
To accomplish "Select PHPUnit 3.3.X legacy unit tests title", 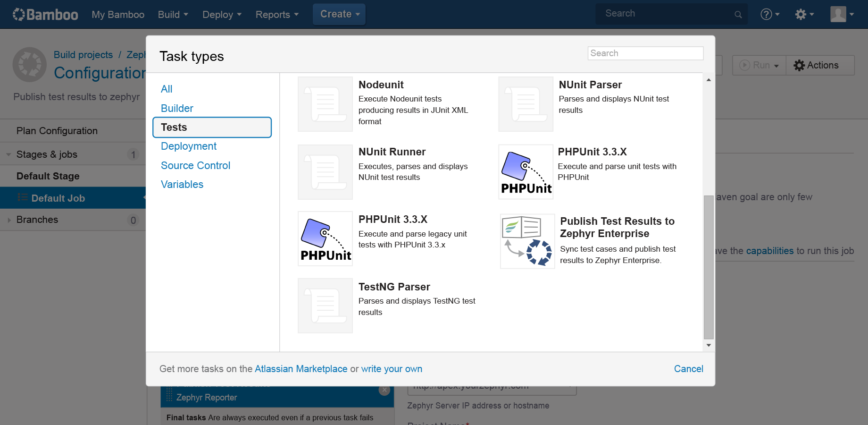I will click(392, 220).
